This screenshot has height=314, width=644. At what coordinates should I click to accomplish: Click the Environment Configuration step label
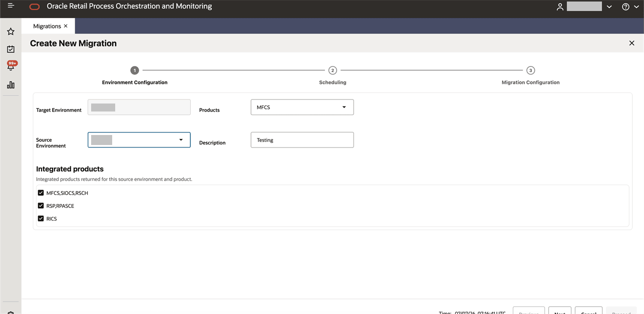[135, 82]
